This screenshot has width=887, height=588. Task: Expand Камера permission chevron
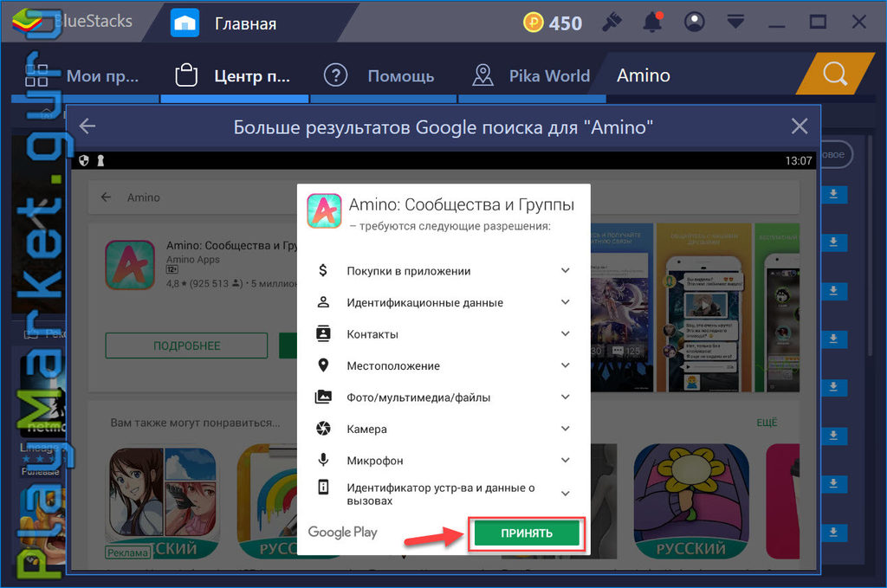pyautogui.click(x=565, y=429)
